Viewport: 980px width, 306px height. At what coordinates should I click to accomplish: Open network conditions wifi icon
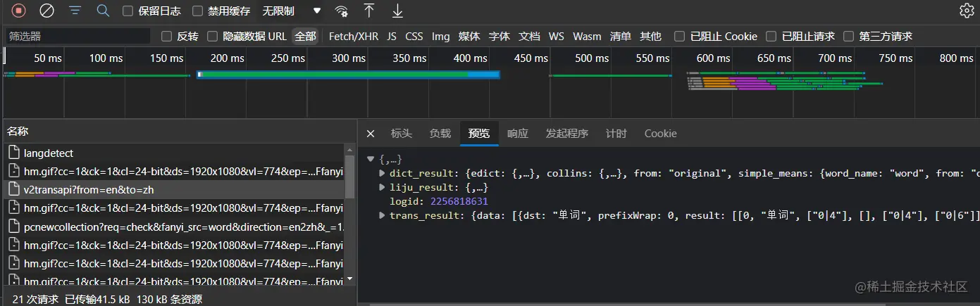(x=342, y=11)
